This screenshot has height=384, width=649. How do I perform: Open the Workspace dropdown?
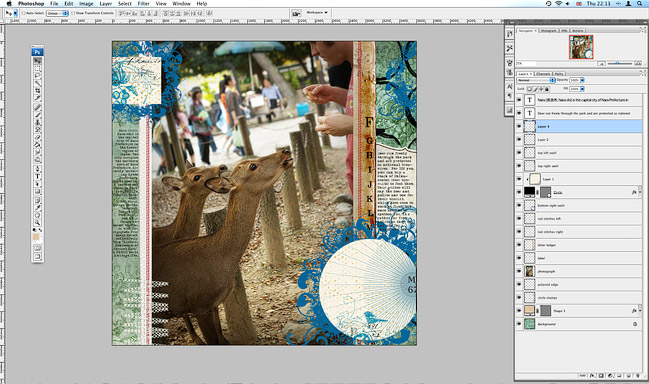point(317,13)
